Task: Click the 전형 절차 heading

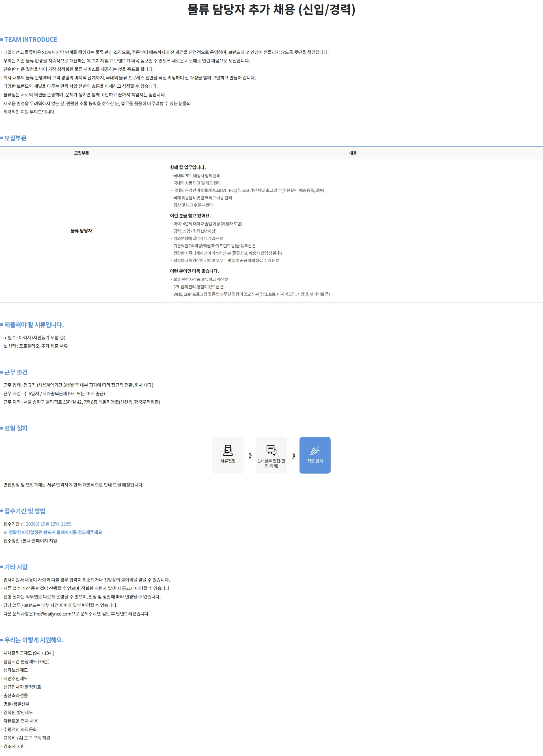Action: (16, 428)
